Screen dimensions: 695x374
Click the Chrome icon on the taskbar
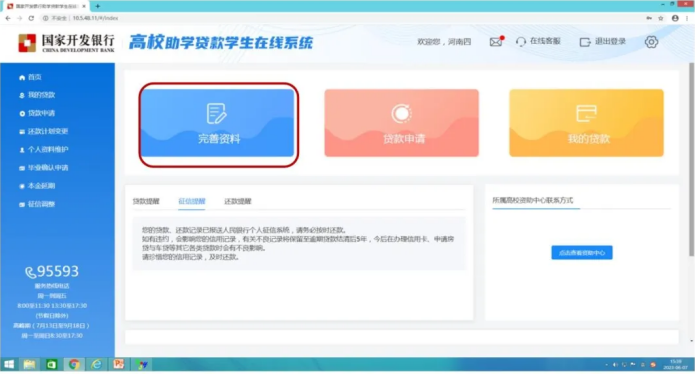point(74,365)
